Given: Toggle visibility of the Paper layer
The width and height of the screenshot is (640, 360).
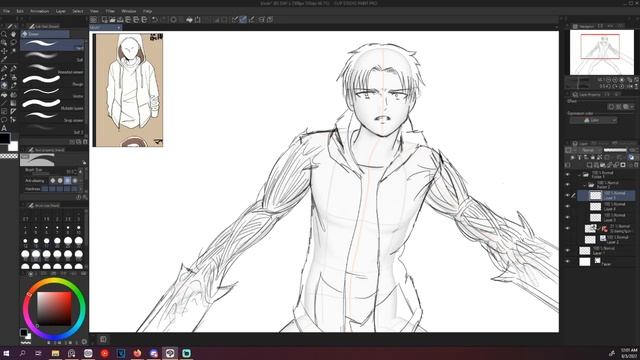Looking at the screenshot, I should 568,262.
